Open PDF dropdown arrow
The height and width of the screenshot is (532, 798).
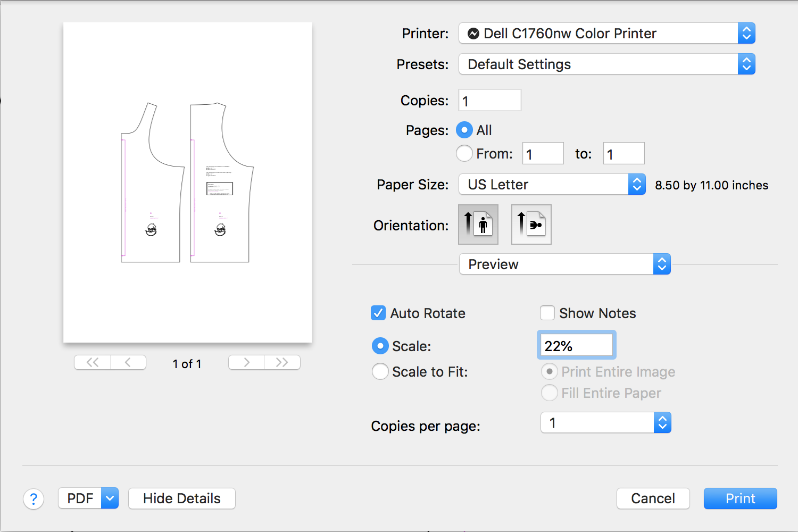pos(110,498)
